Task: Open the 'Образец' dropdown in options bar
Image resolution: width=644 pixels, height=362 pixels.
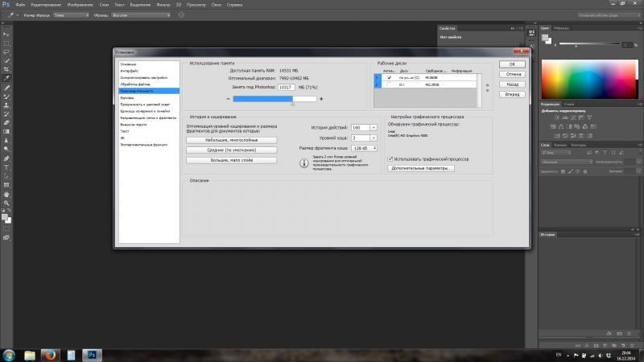Action: 140,15
